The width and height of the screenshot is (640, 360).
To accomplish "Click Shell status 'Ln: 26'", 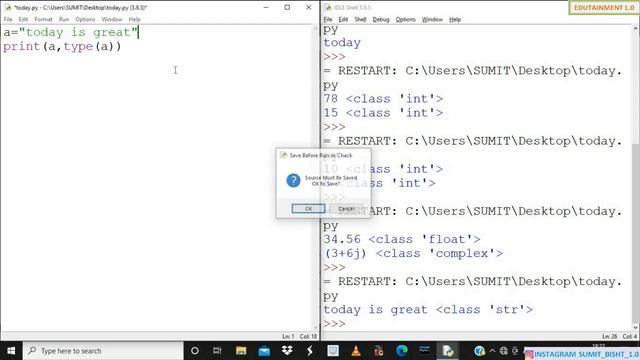I will pos(609,336).
